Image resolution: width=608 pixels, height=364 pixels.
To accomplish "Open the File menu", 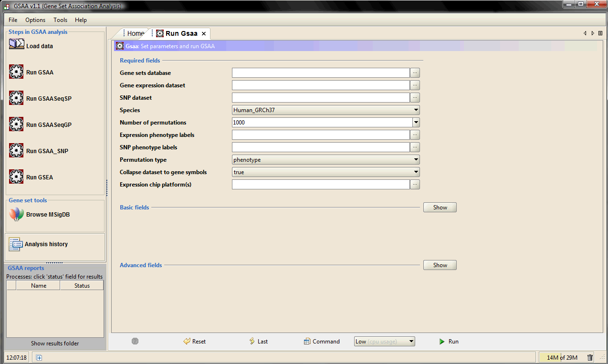I will pyautogui.click(x=13, y=20).
